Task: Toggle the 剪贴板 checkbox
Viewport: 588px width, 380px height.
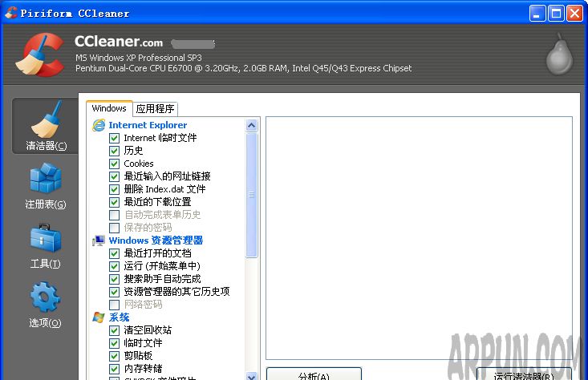Action: [x=114, y=356]
